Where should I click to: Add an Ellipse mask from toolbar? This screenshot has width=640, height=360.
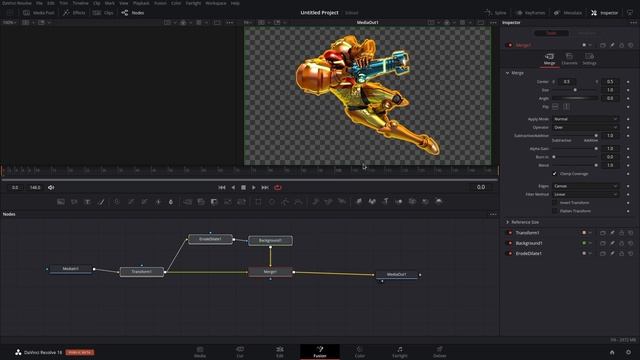272,202
